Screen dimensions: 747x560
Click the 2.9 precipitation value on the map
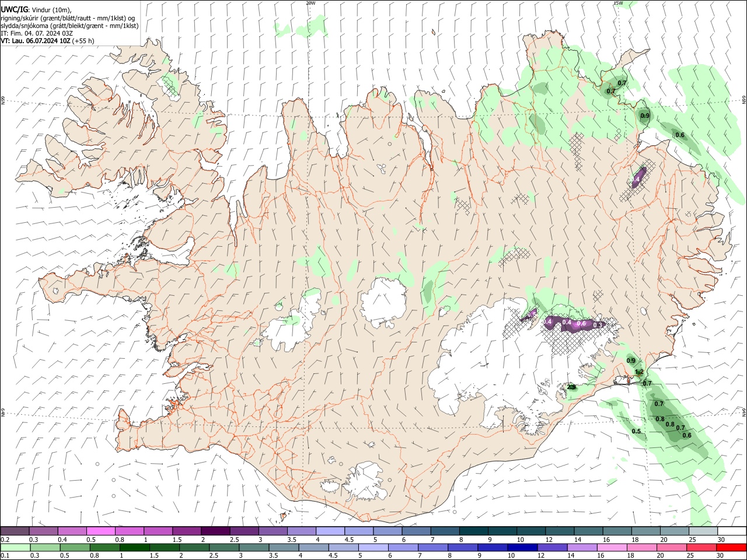click(x=572, y=387)
